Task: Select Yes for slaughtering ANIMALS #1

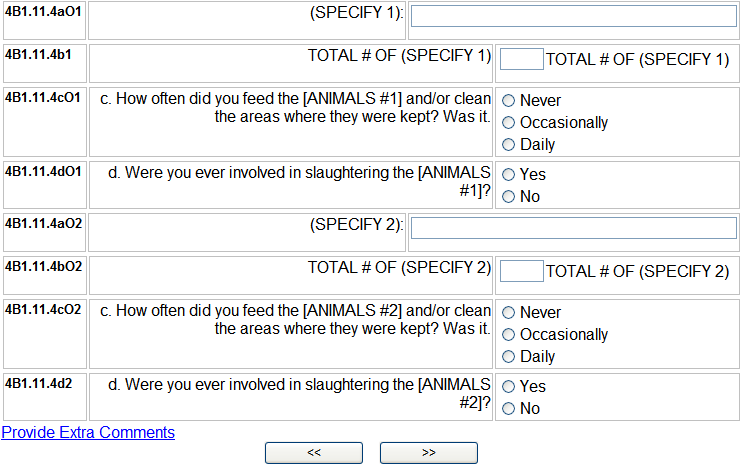Action: point(509,175)
